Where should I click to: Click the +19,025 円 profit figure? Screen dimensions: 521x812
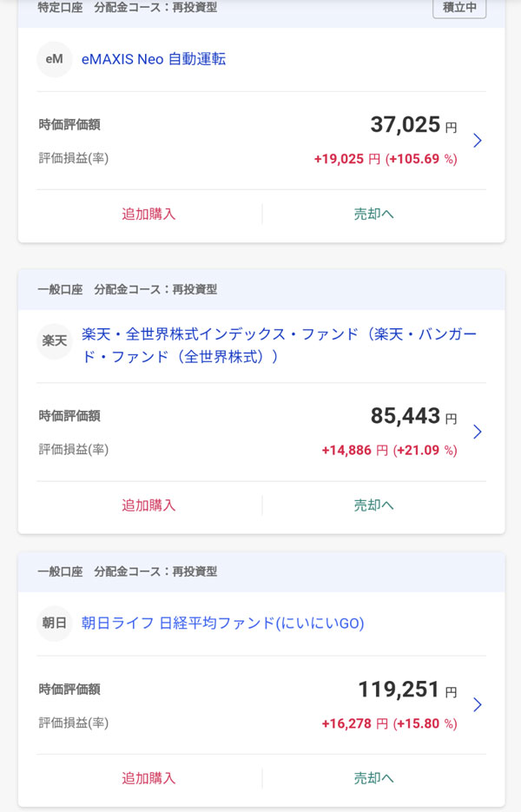click(346, 159)
